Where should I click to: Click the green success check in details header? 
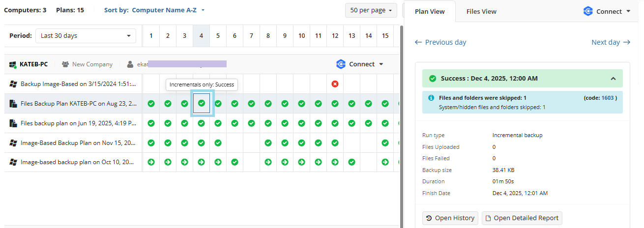tap(433, 79)
